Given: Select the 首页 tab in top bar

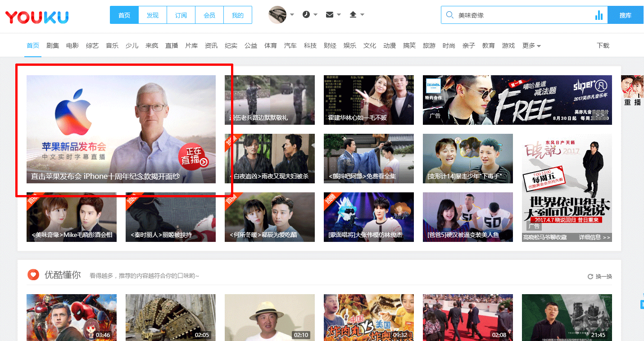Looking at the screenshot, I should [124, 15].
